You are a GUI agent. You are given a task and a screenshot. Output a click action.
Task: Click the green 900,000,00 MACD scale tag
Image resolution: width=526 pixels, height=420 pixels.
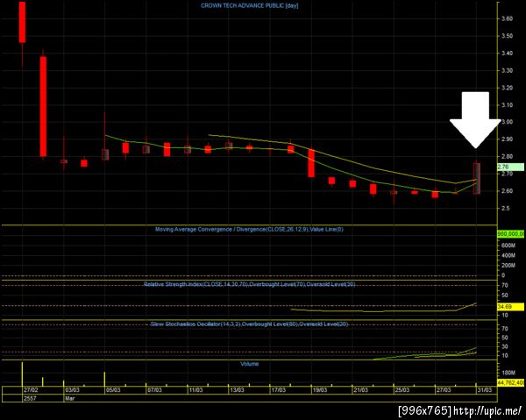click(x=510, y=234)
